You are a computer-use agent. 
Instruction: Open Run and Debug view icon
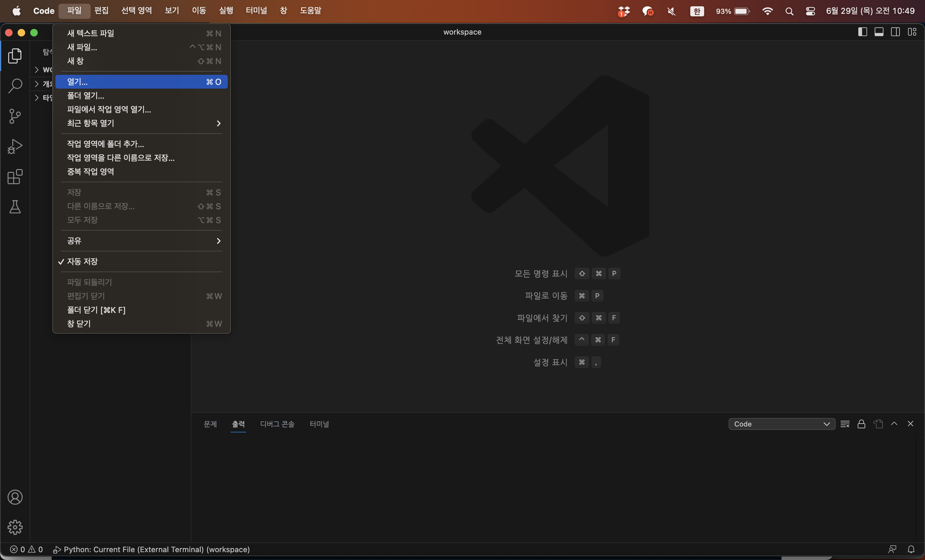[15, 146]
